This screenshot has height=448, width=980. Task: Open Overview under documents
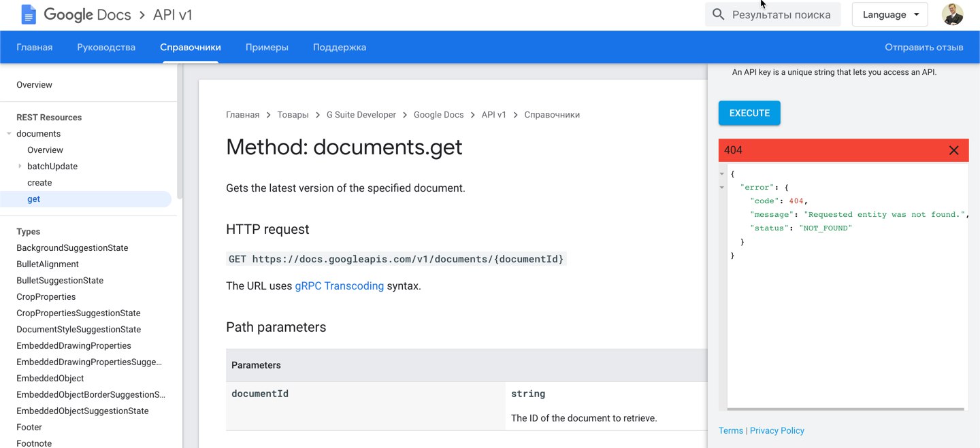[x=45, y=150]
